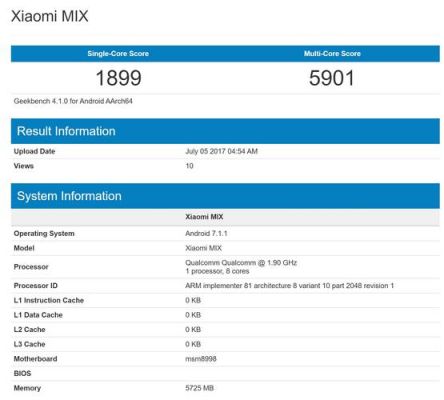Viewport: 444px width, 400px height.
Task: Click 'Geekbench 4.1.0 for Android AArch64' text
Action: point(73,101)
